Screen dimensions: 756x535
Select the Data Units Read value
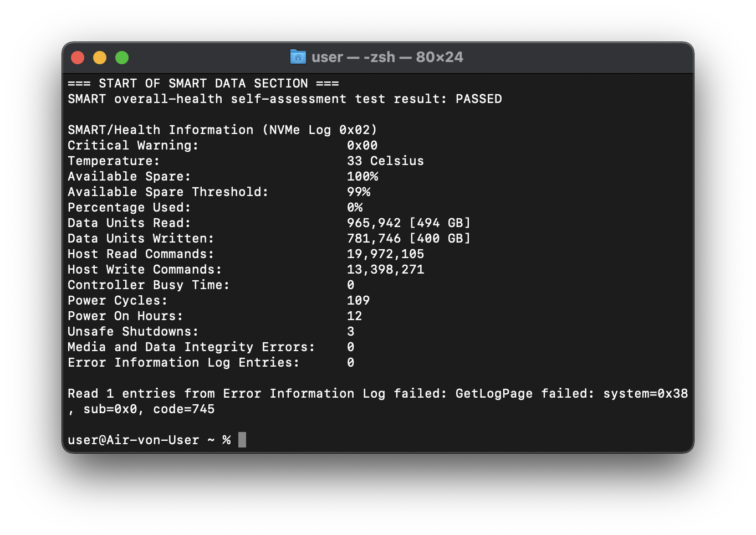tap(408, 223)
